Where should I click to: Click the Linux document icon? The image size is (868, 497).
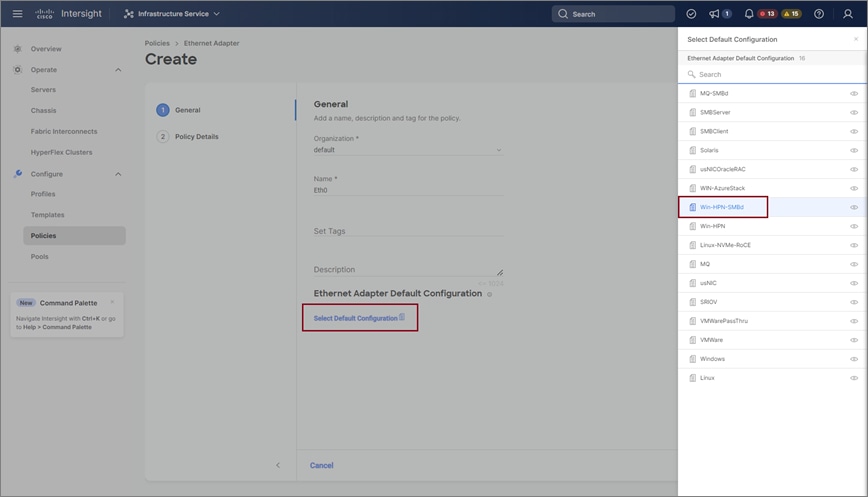click(x=692, y=378)
